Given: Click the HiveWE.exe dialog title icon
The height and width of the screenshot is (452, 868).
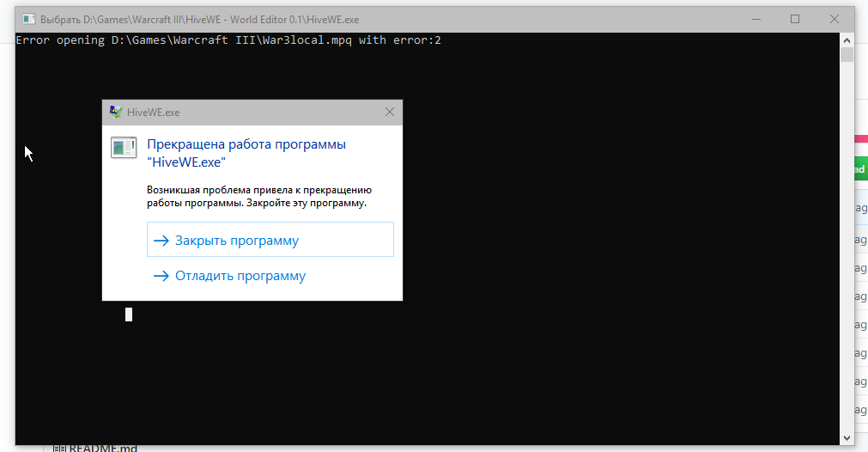Looking at the screenshot, I should tap(116, 112).
